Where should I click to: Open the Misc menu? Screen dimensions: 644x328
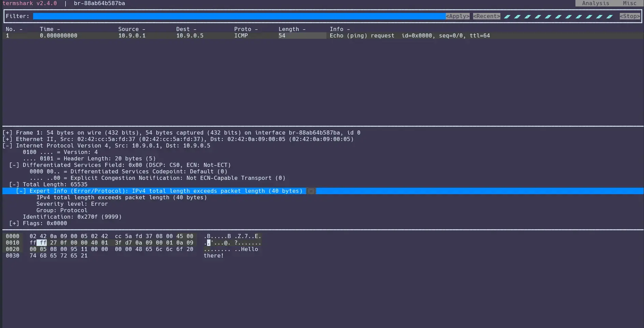[630, 3]
